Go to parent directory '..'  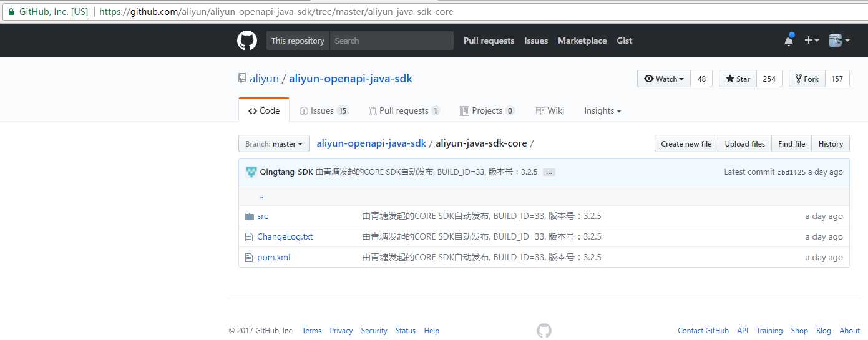[x=261, y=196]
